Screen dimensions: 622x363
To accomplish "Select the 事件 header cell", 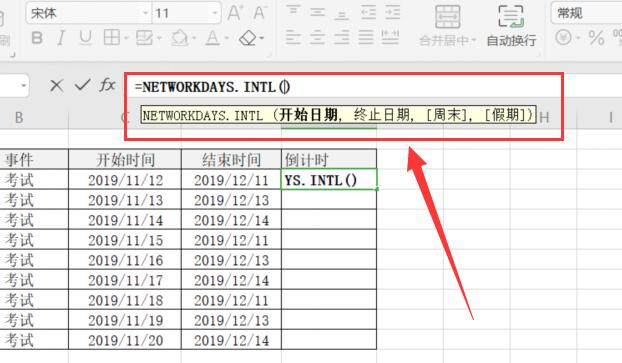I will point(34,159).
